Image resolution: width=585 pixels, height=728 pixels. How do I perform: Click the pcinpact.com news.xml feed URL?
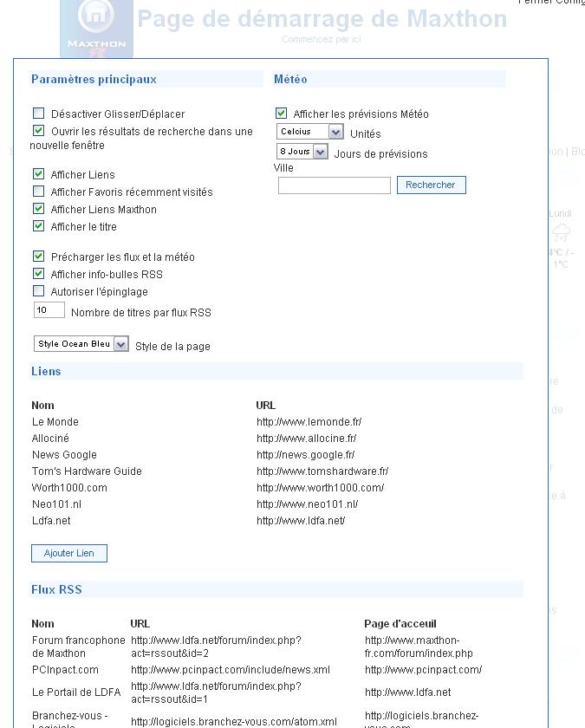(x=231, y=670)
